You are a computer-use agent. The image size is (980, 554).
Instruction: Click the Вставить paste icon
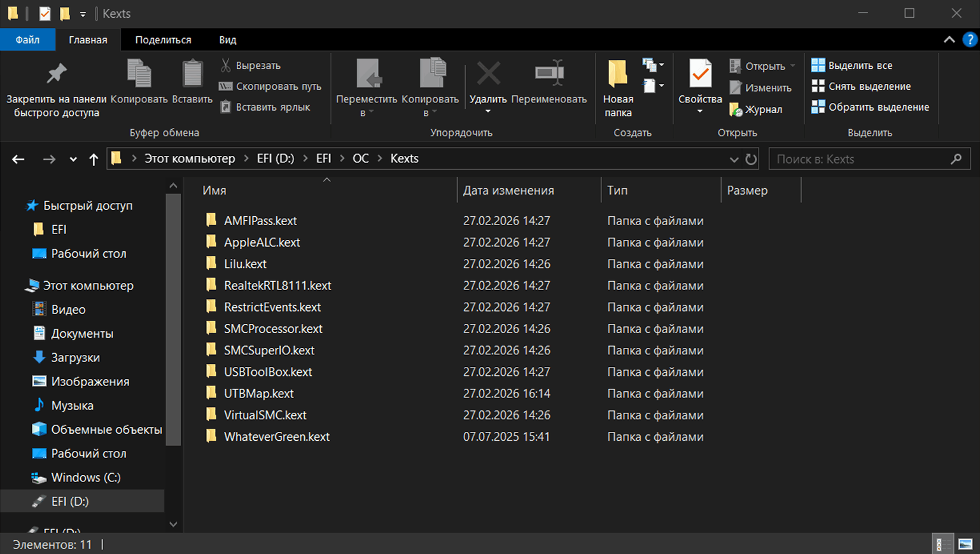[x=192, y=73]
